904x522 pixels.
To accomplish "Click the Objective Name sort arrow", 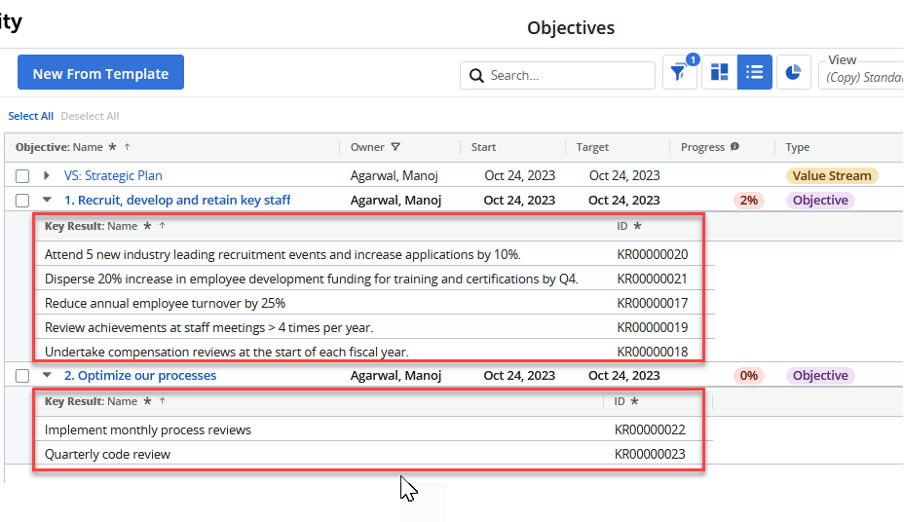I will pyautogui.click(x=127, y=147).
